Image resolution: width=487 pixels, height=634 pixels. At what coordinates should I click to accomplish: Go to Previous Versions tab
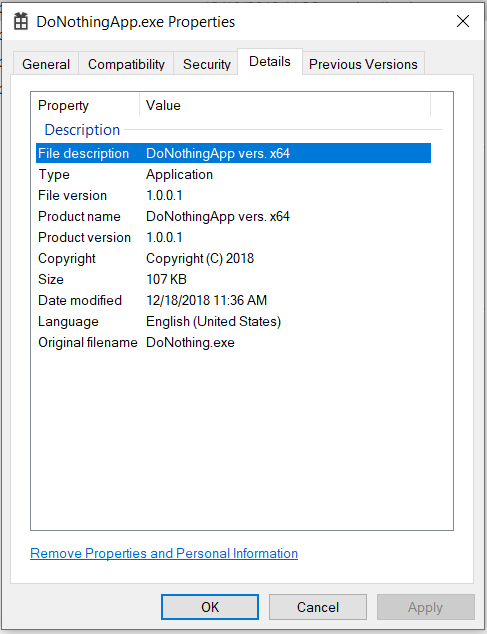[x=363, y=64]
